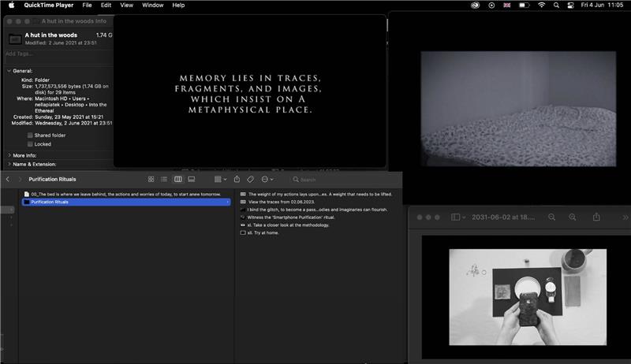Expand the Name & Extension section
This screenshot has height=364, width=631.
[x=9, y=164]
